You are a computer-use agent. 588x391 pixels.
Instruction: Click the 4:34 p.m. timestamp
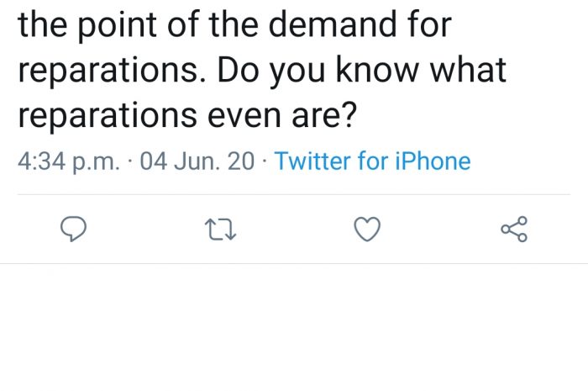(69, 161)
